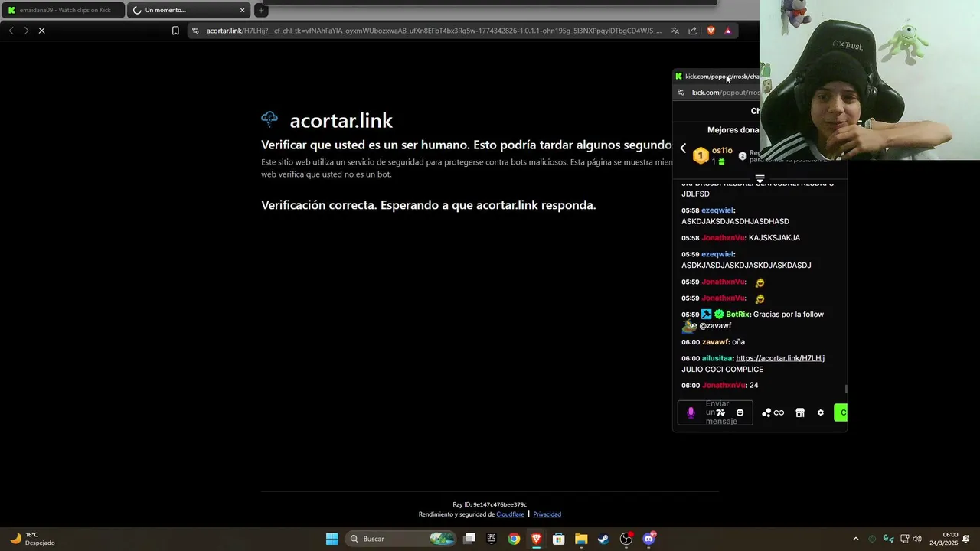This screenshot has width=980, height=551.
Task: Click username ezeqwiel at 05:58 message
Action: [x=717, y=210]
